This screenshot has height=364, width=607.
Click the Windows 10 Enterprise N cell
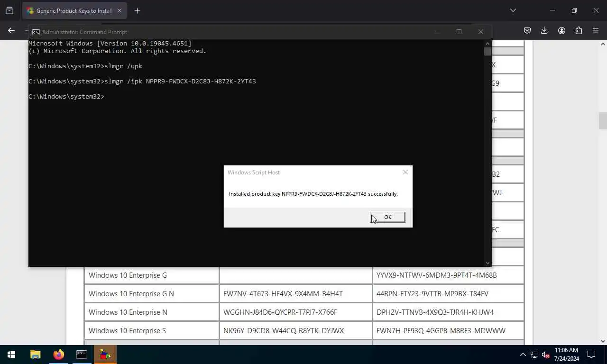point(152,312)
